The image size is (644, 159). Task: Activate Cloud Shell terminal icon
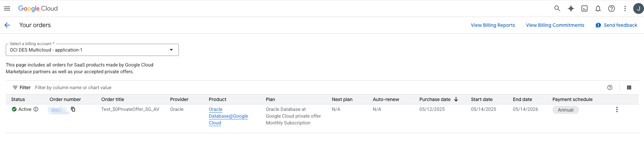[x=584, y=8]
